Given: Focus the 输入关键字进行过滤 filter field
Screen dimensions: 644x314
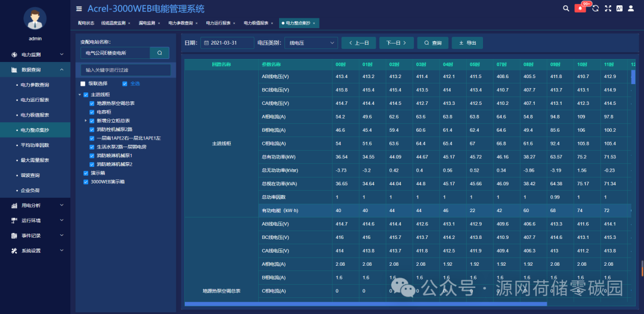Looking at the screenshot, I should pos(126,70).
